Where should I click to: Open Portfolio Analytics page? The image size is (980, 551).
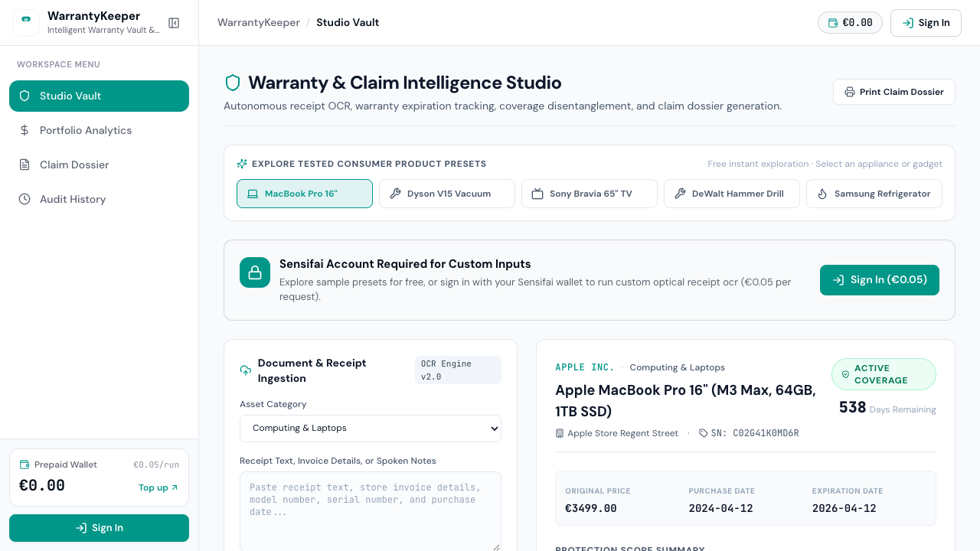coord(100,130)
